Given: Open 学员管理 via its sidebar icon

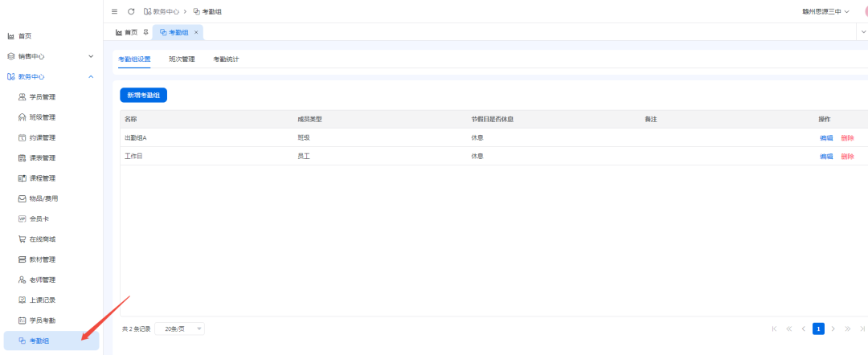Looking at the screenshot, I should pyautogui.click(x=23, y=97).
